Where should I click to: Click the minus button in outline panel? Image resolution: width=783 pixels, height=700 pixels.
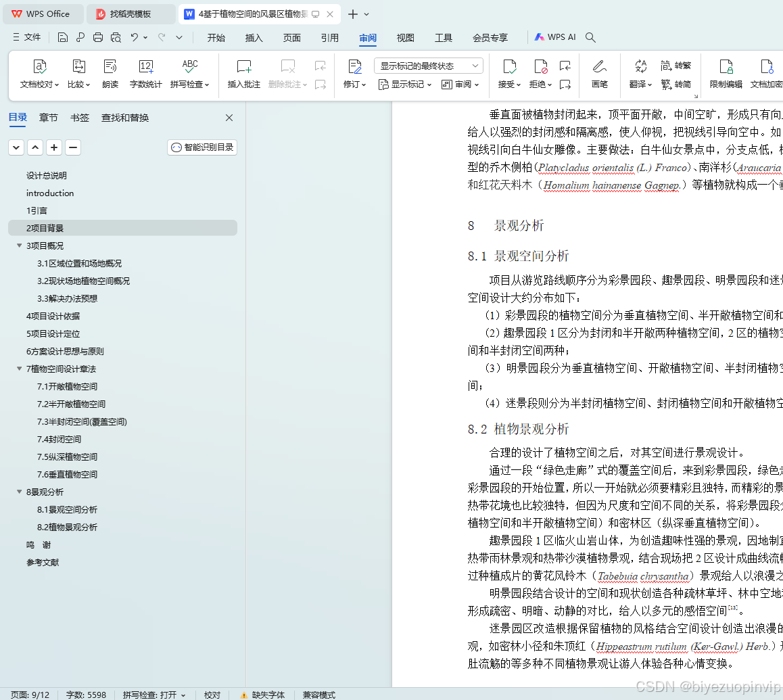[x=73, y=147]
